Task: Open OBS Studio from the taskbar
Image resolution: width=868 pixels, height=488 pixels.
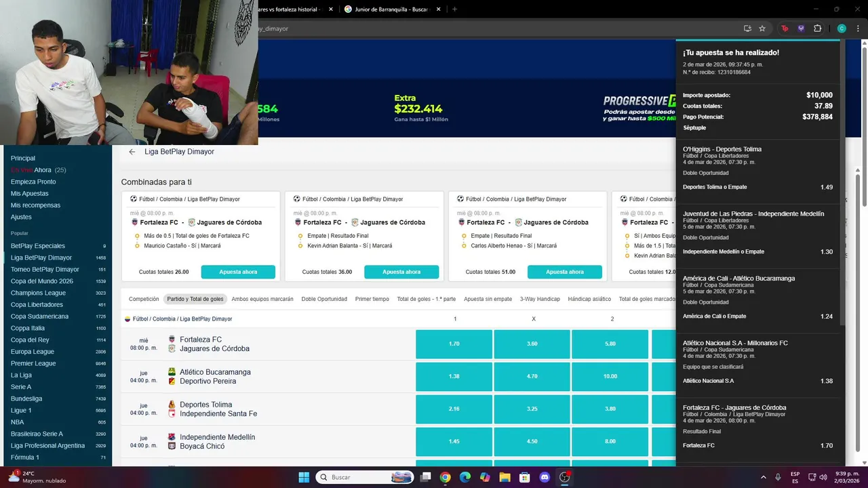Action: click(x=565, y=477)
